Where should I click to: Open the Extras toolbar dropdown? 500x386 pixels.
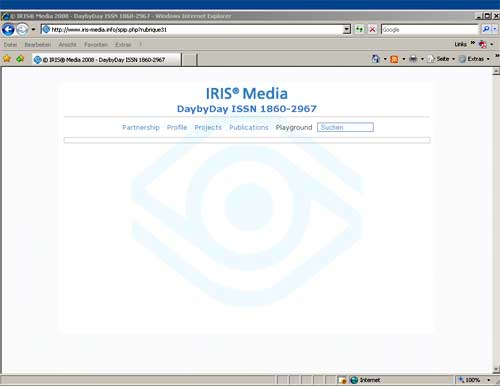click(474, 59)
